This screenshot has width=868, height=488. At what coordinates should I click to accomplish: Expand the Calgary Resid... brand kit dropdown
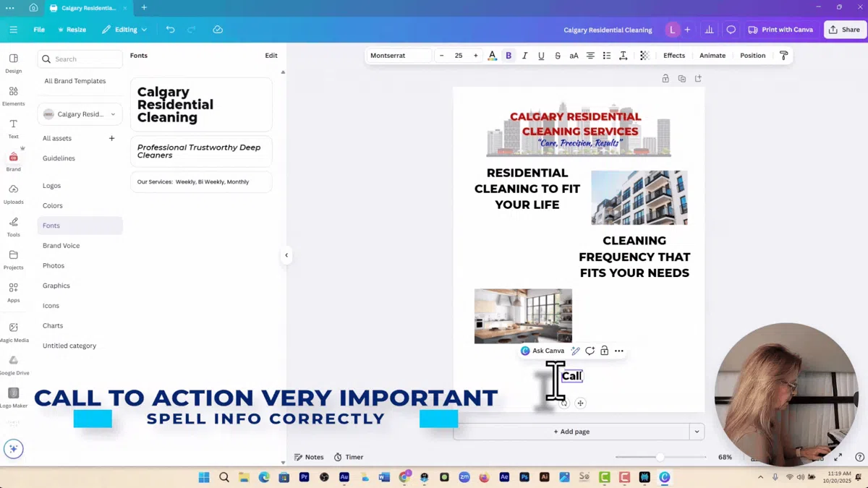point(80,114)
